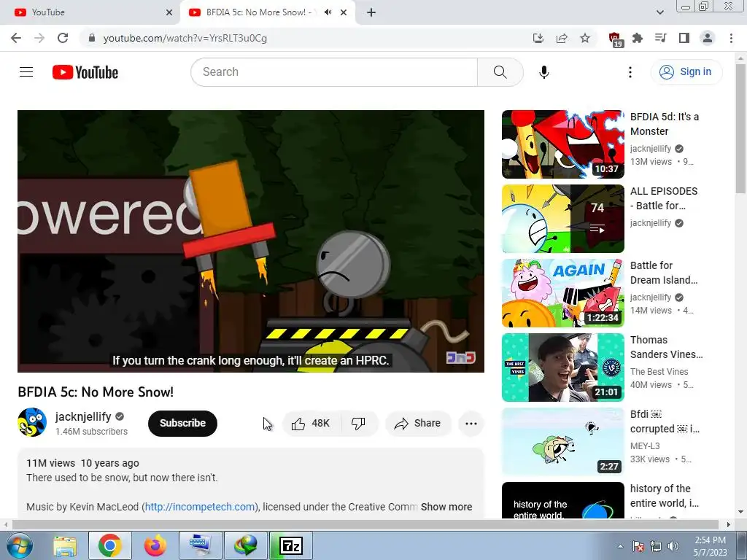Viewport: 747px width, 560px height.
Task: Click history of the entire world title
Action: [664, 496]
